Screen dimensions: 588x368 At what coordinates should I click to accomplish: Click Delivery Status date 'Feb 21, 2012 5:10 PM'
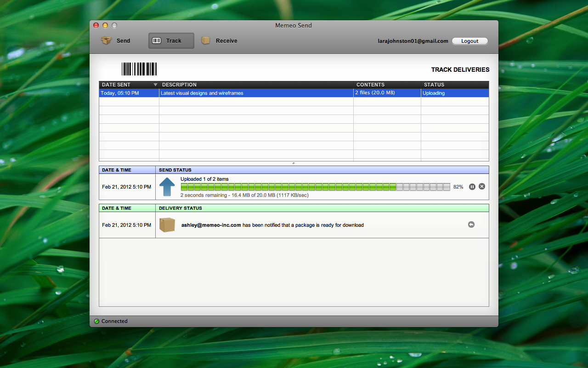[x=127, y=225]
